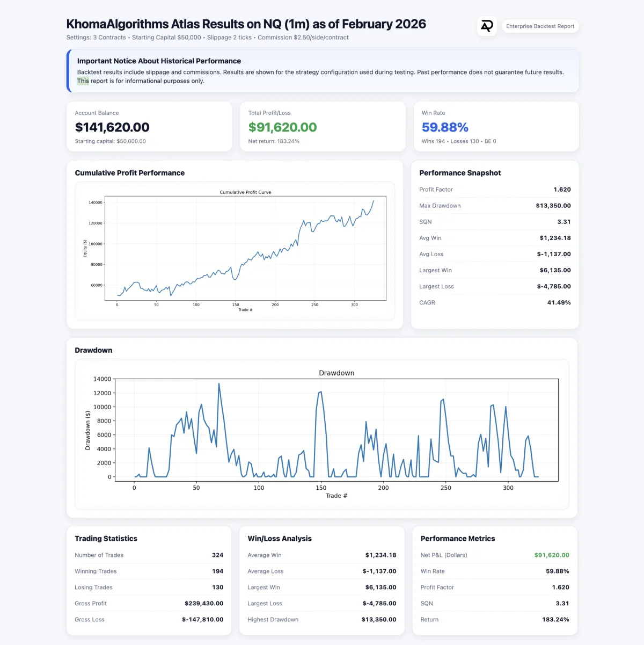644x645 pixels.
Task: Click the Cumulative Profit Performance heading
Action: coord(129,173)
